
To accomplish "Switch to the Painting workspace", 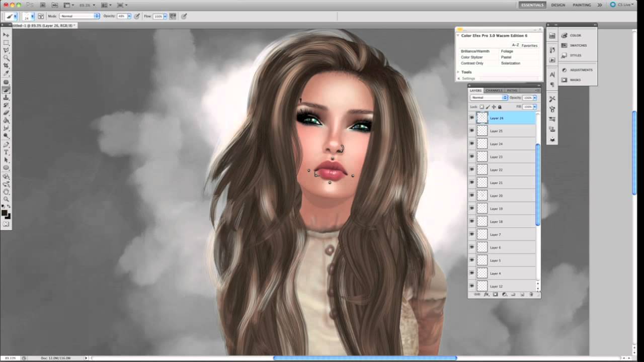I will click(582, 5).
